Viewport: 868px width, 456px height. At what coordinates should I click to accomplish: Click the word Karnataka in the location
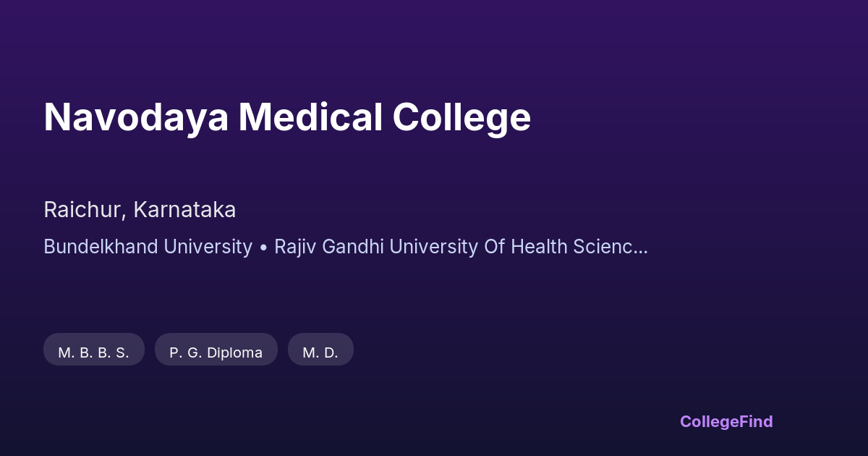[x=184, y=210]
